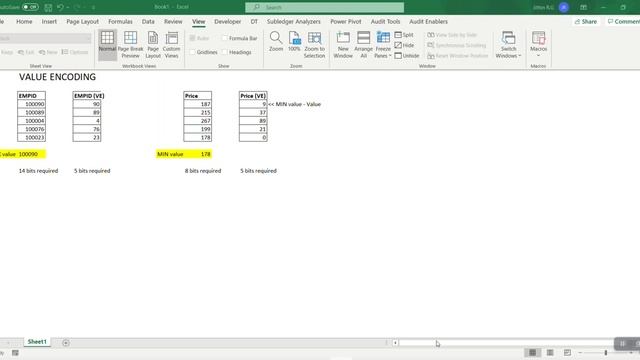Switch to Page Break Preview

coord(131,44)
